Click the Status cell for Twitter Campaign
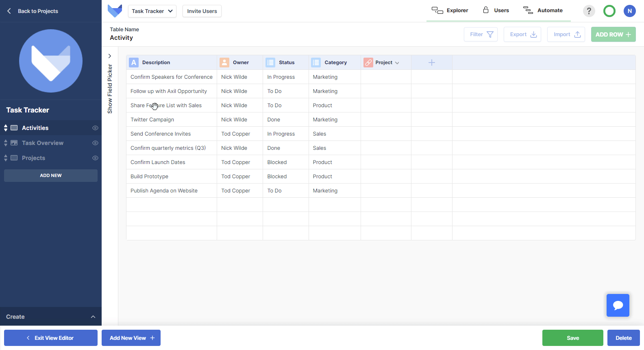 pyautogui.click(x=286, y=119)
